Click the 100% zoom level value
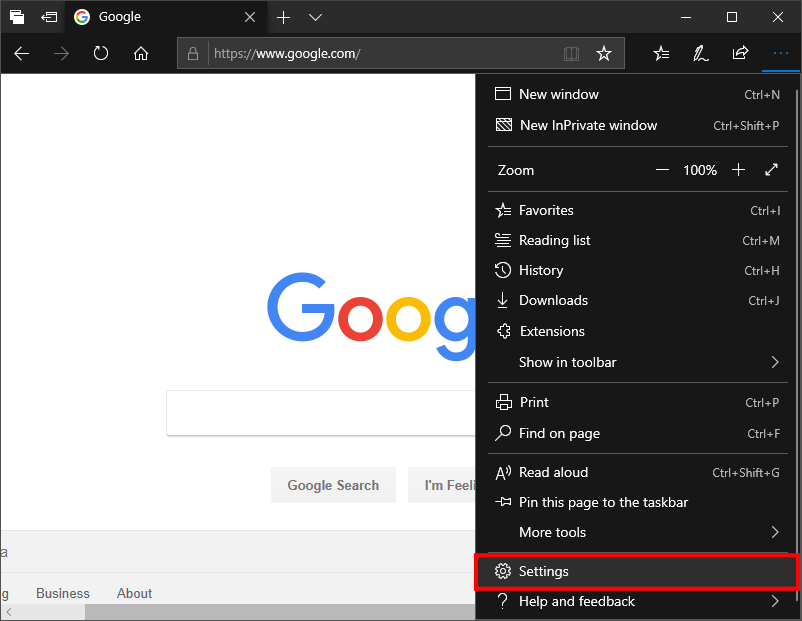Viewport: 802px width, 621px height. 700,170
